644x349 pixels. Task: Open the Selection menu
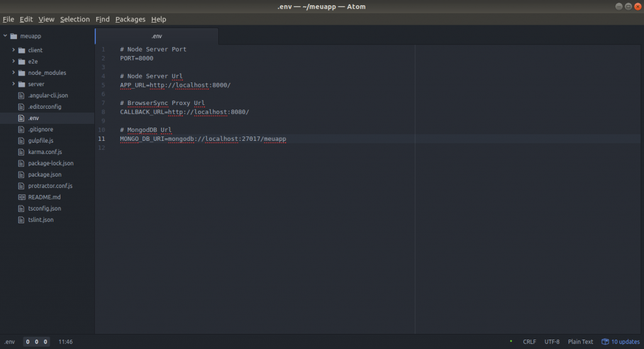coord(75,19)
